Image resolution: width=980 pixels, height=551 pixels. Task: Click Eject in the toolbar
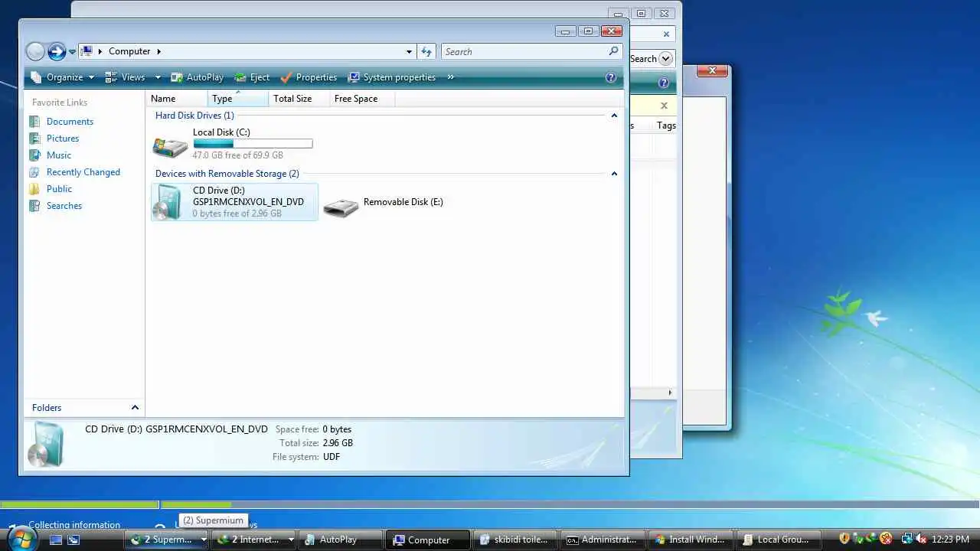click(x=252, y=77)
